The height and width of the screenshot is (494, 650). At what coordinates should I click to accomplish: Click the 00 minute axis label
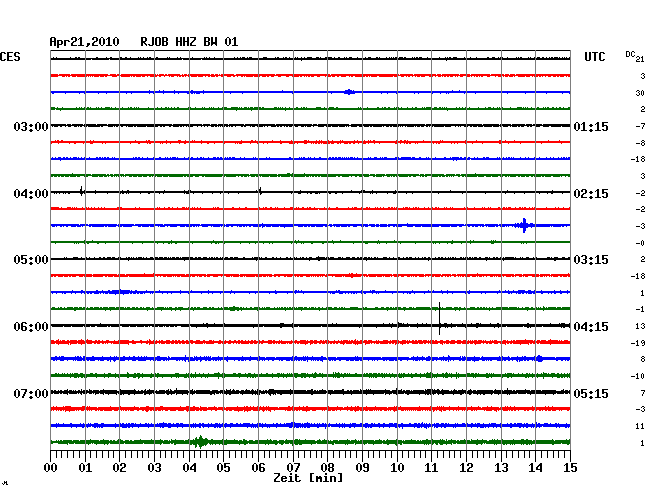[51, 468]
